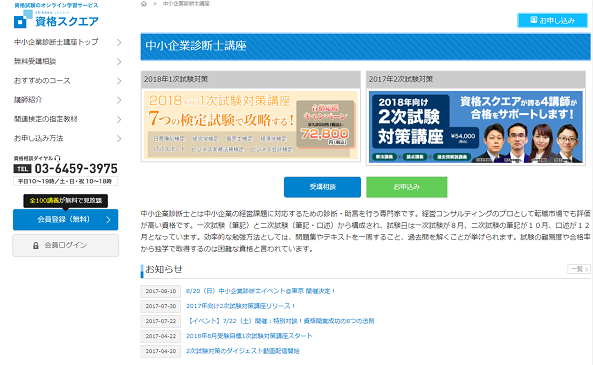Click the お知らせ section heading
The height and width of the screenshot is (365, 593).
pyautogui.click(x=164, y=269)
